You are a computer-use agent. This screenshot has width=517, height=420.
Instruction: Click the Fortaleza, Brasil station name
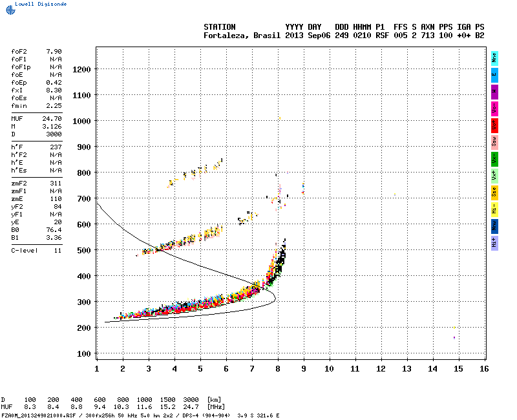point(242,36)
